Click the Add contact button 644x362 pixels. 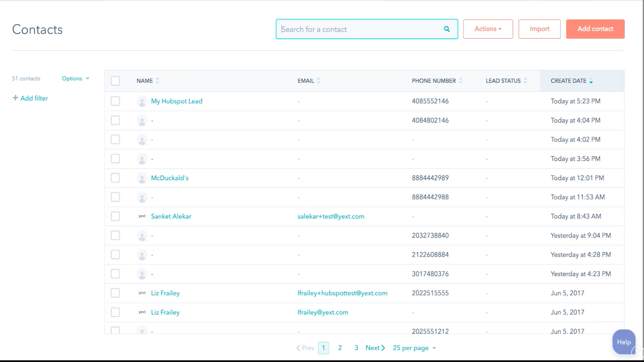tap(595, 29)
